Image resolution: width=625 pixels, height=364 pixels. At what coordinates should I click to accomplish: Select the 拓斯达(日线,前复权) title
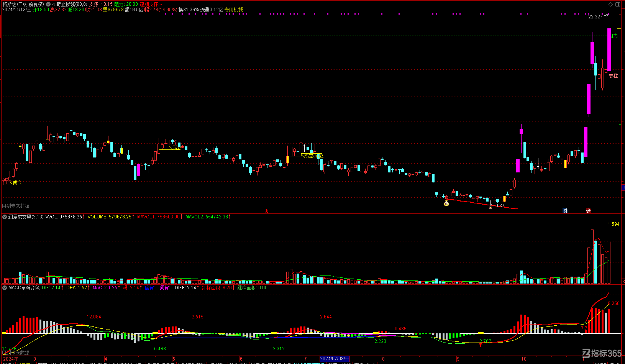pos(23,4)
